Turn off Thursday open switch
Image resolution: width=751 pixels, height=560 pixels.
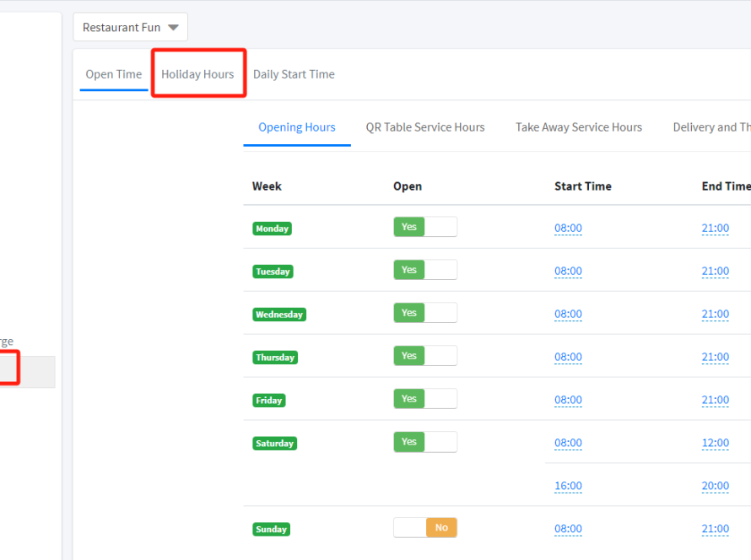coord(424,356)
